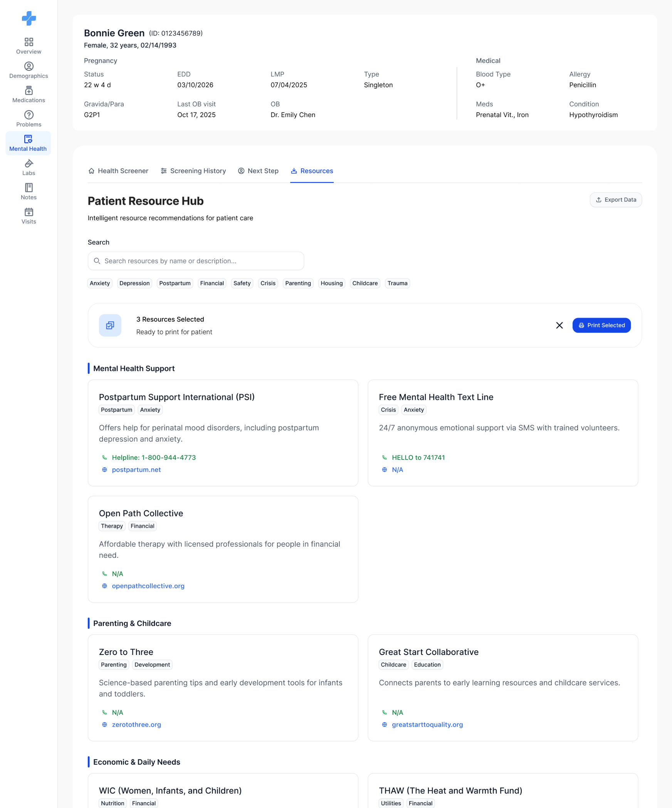Click the selected resources stack icon
Image resolution: width=672 pixels, height=808 pixels.
(x=110, y=325)
